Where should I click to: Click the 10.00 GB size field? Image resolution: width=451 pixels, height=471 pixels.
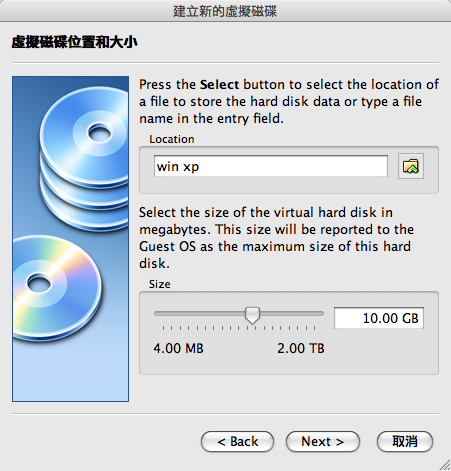(379, 318)
